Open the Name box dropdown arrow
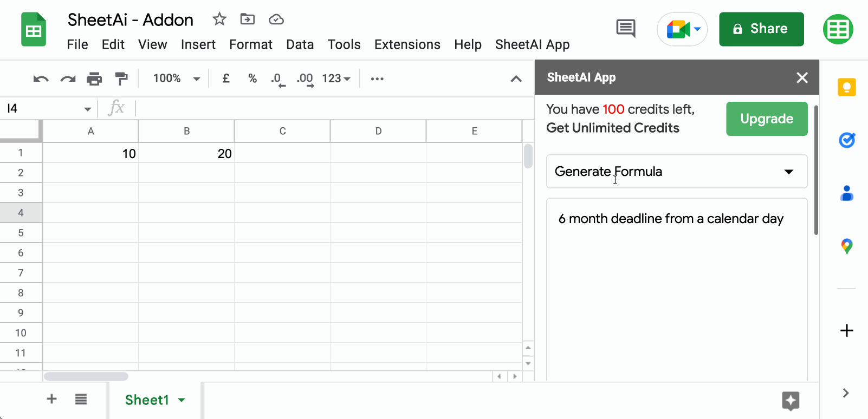The width and height of the screenshot is (868, 419). click(x=88, y=109)
